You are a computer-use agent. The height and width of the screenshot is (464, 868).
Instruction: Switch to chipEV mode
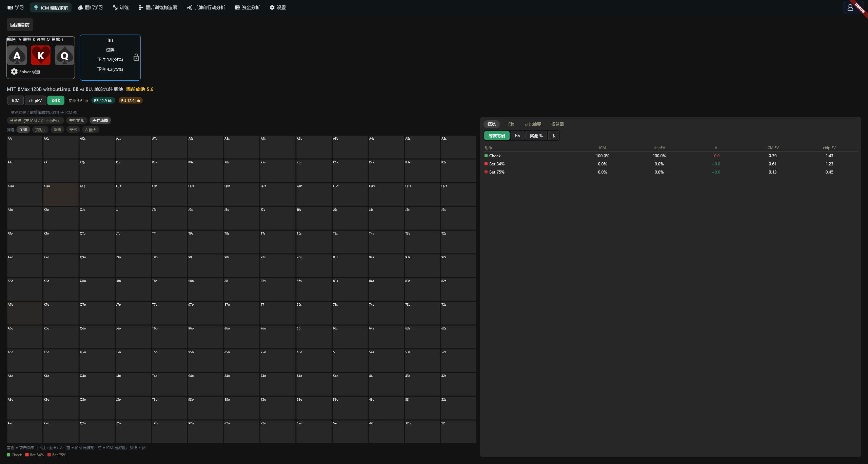(36, 101)
